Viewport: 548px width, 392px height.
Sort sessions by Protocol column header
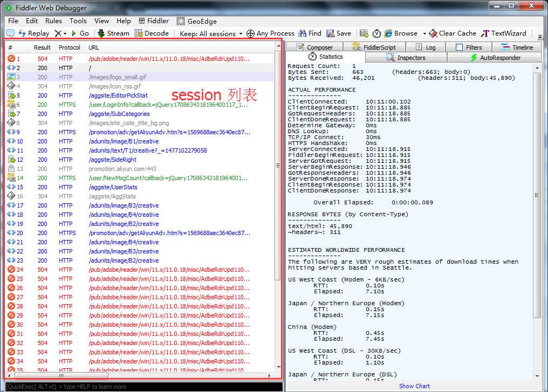click(70, 47)
